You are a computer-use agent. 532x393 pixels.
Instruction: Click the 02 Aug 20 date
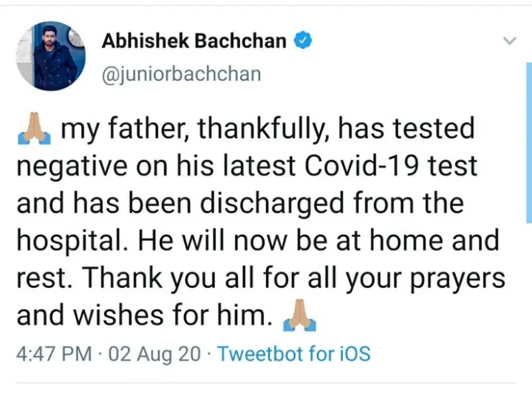click(x=154, y=354)
